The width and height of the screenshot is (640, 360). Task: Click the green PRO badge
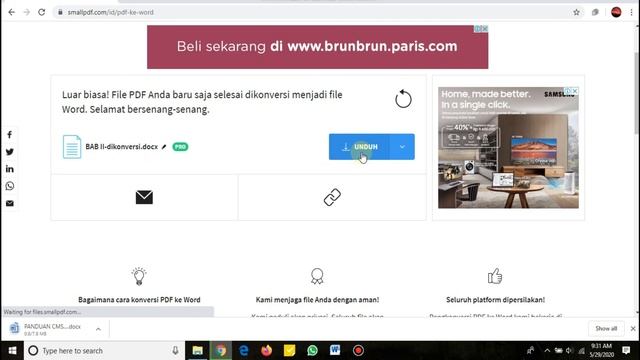(180, 147)
